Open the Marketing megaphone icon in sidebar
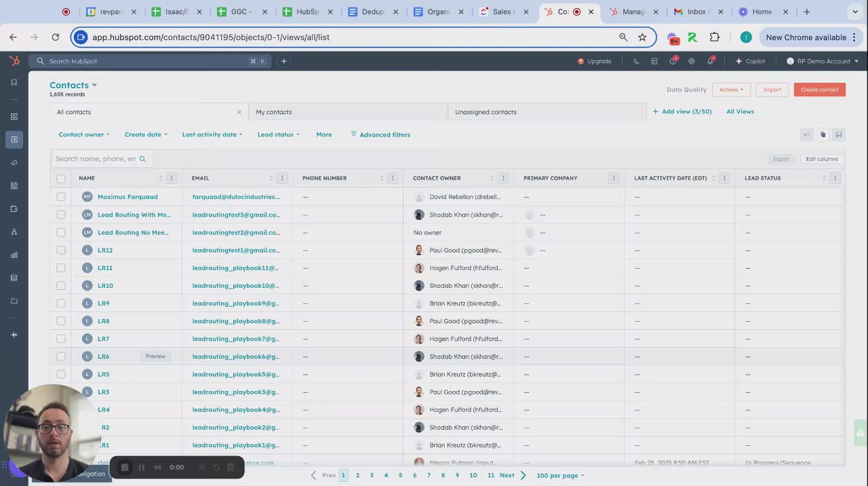868x486 pixels. 14,163
